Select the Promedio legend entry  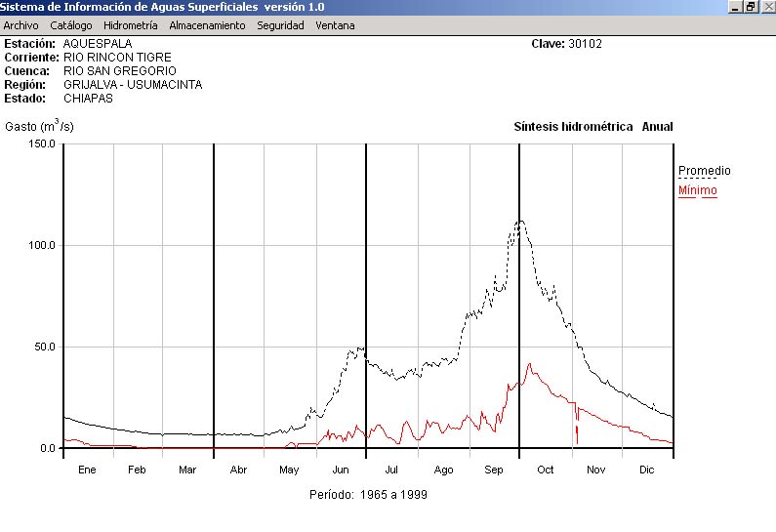coord(704,171)
